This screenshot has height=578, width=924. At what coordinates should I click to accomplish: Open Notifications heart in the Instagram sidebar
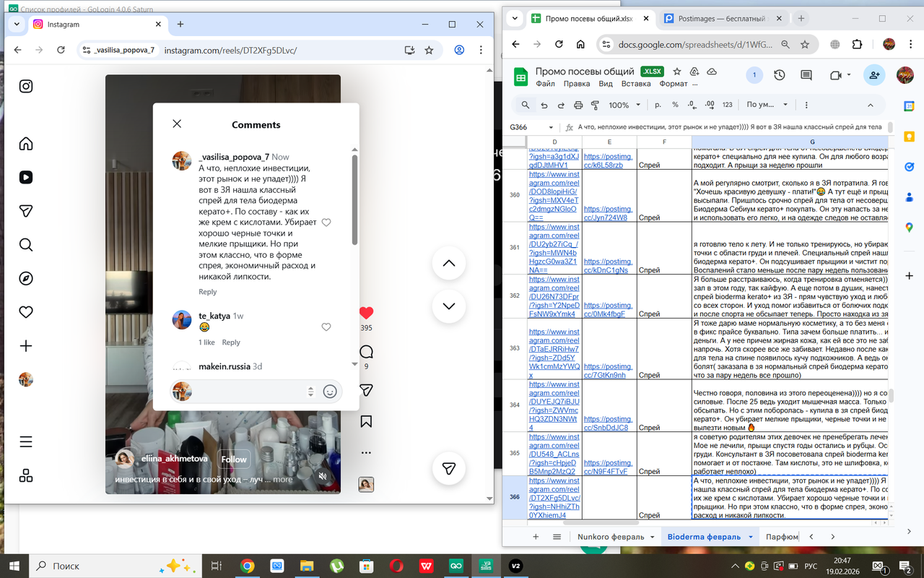[26, 312]
